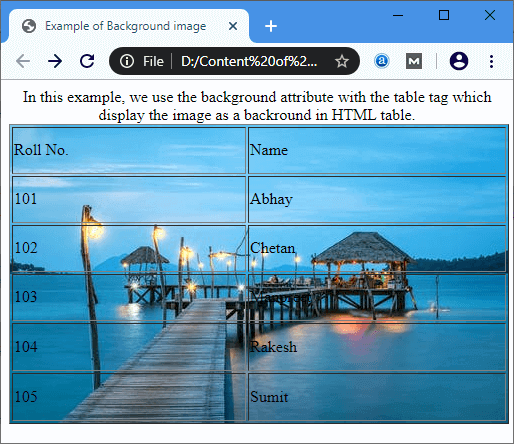Click the 'Roll No.' header cell
The height and width of the screenshot is (444, 514).
129,150
